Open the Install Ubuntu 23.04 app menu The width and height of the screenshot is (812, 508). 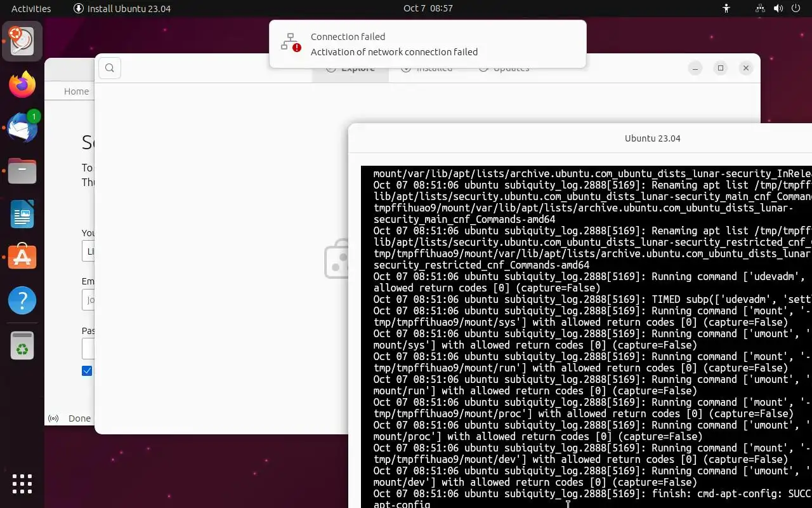[x=122, y=8]
